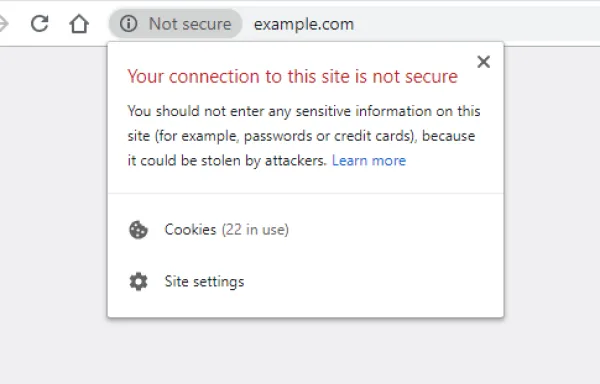The image size is (600, 384).
Task: Click the sensitive information warning paragraph
Action: coord(304,136)
